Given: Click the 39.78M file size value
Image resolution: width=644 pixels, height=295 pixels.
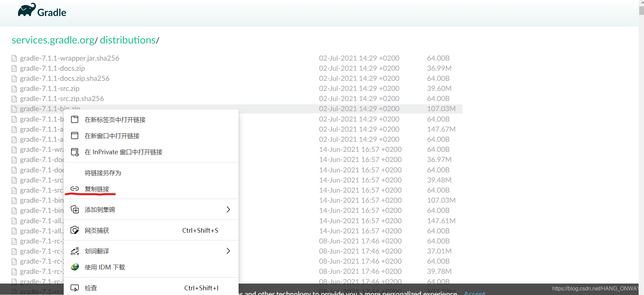Looking at the screenshot, I should click(439, 271).
